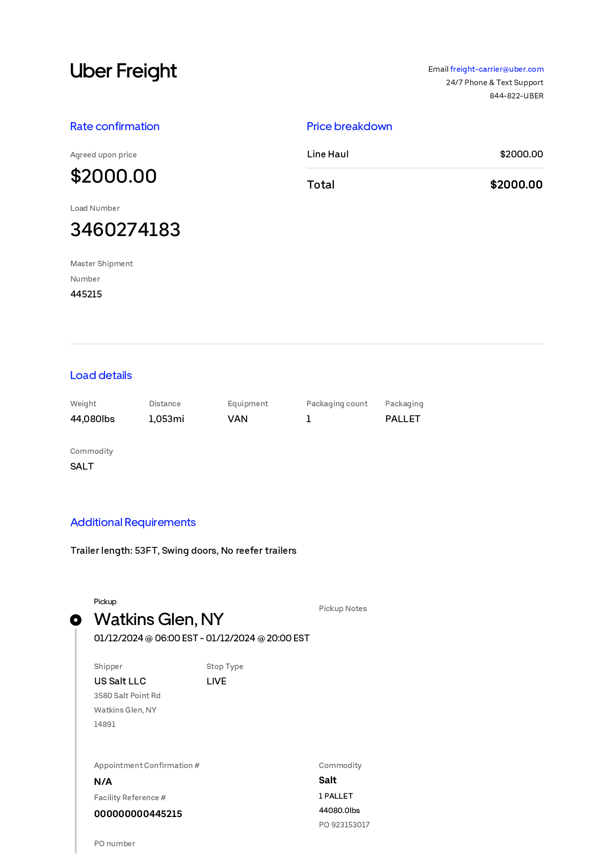Click the pickup date and time range
This screenshot has width=614, height=868.
pos(202,638)
